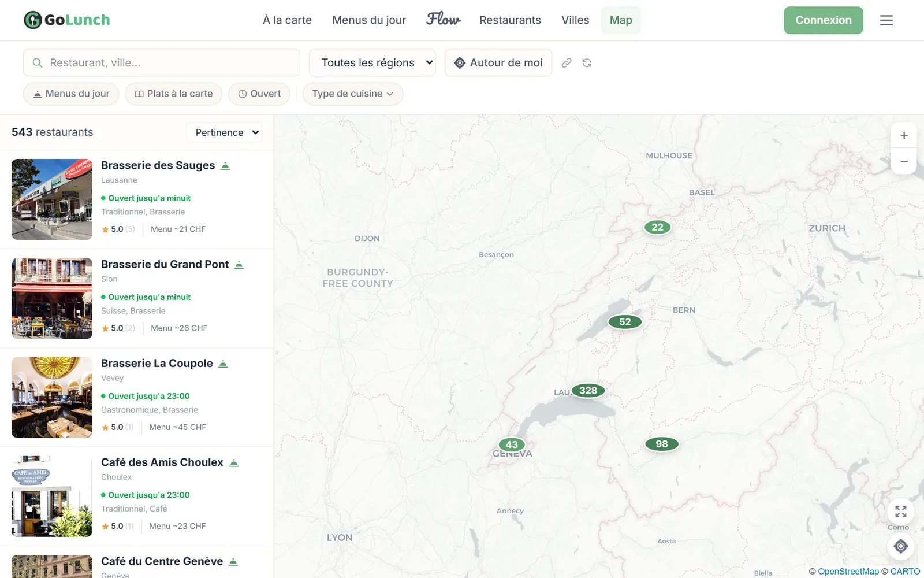Click Traditionnel, Brasserie cuisine text
924x578 pixels.
(x=143, y=212)
